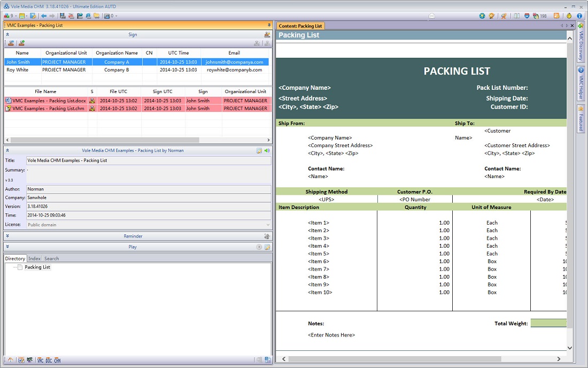Open the License dropdown

coord(268,225)
